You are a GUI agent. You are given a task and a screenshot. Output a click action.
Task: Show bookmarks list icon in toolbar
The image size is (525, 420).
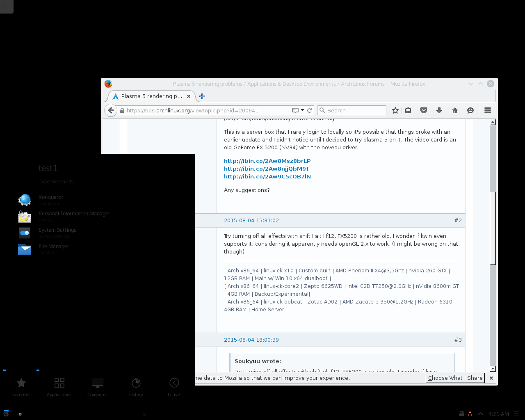[408, 110]
